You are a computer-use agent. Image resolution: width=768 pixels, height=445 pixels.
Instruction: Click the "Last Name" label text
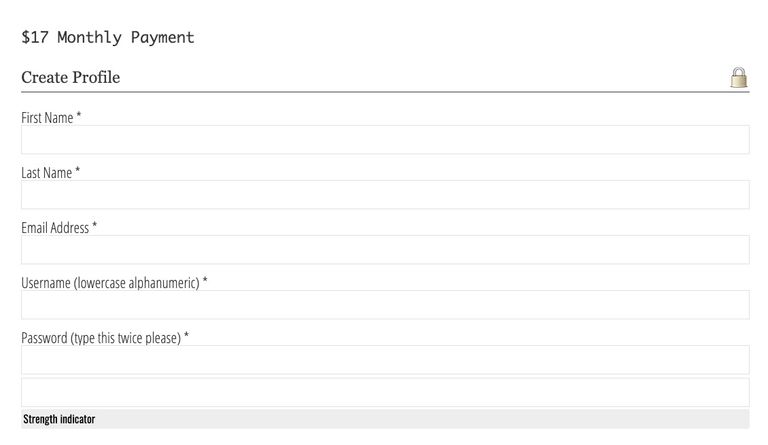(x=46, y=173)
